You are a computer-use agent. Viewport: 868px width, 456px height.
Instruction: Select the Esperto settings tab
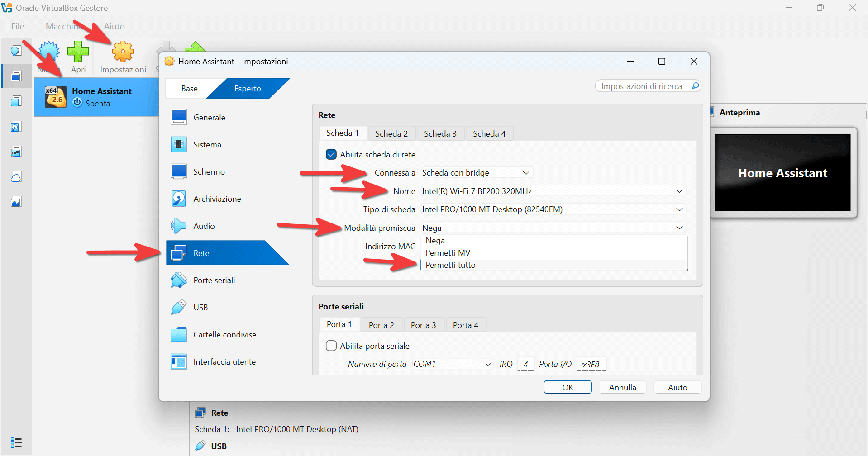(x=248, y=89)
